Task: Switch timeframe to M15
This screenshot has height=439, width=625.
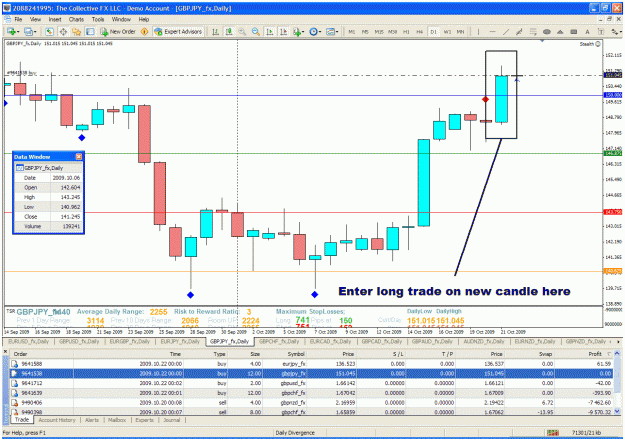Action: coord(379,31)
